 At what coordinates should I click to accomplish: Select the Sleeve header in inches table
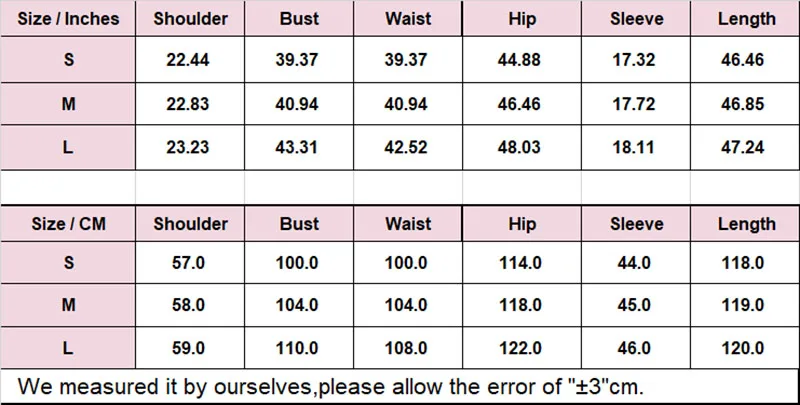point(636,19)
